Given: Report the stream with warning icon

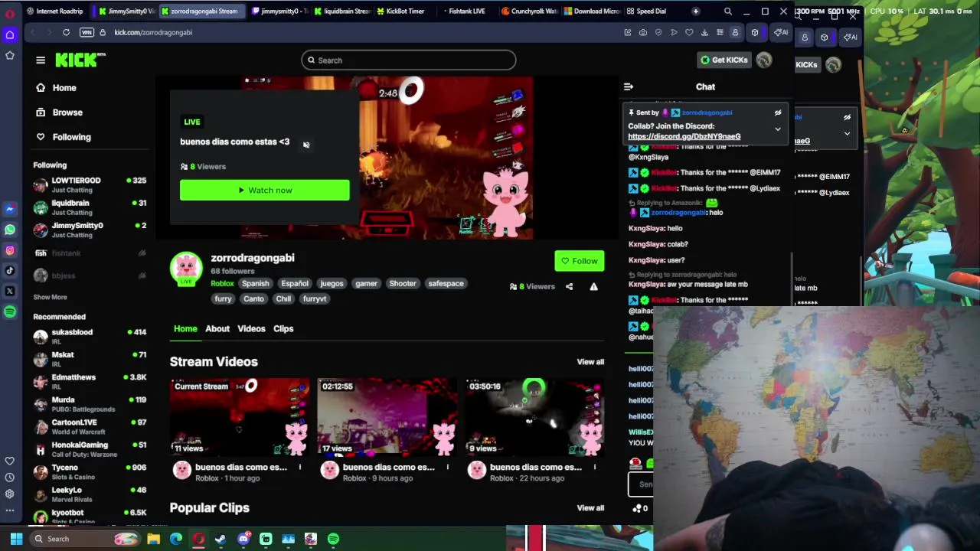Looking at the screenshot, I should coord(593,286).
